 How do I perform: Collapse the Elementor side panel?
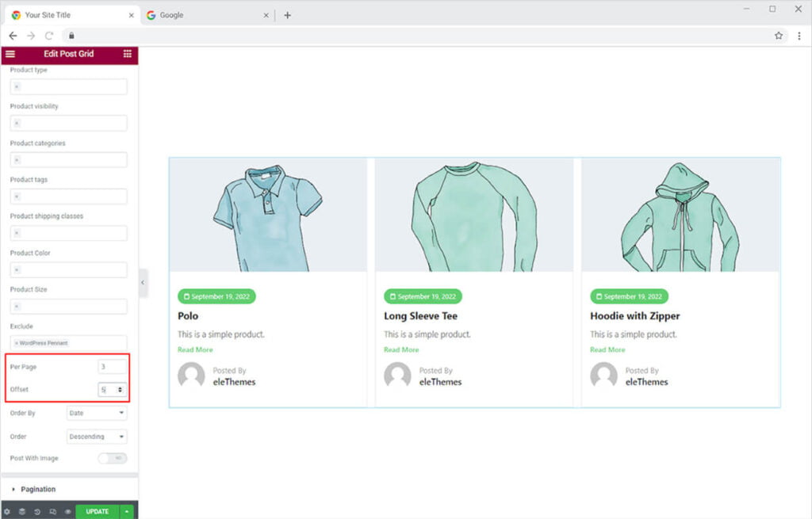click(x=143, y=282)
